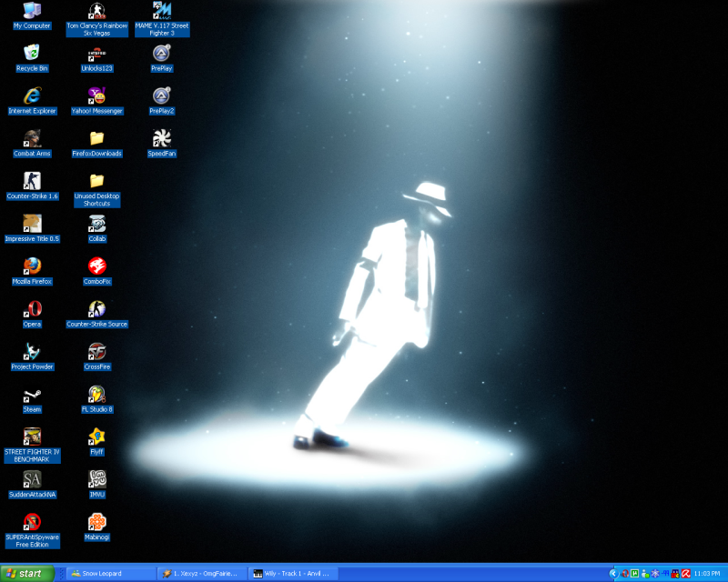Click the uTorrent tray icon
Image resolution: width=728 pixels, height=582 pixels.
pos(635,574)
